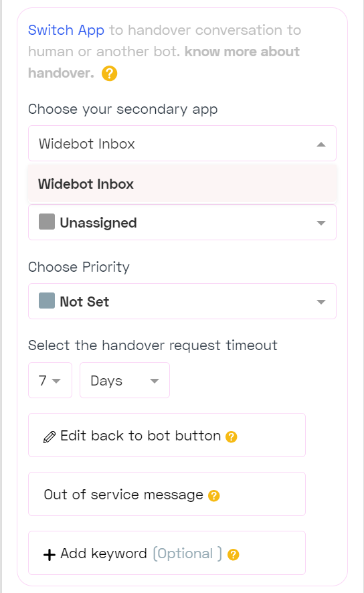Click Edit back to bot button
This screenshot has width=364, height=593.
click(167, 435)
